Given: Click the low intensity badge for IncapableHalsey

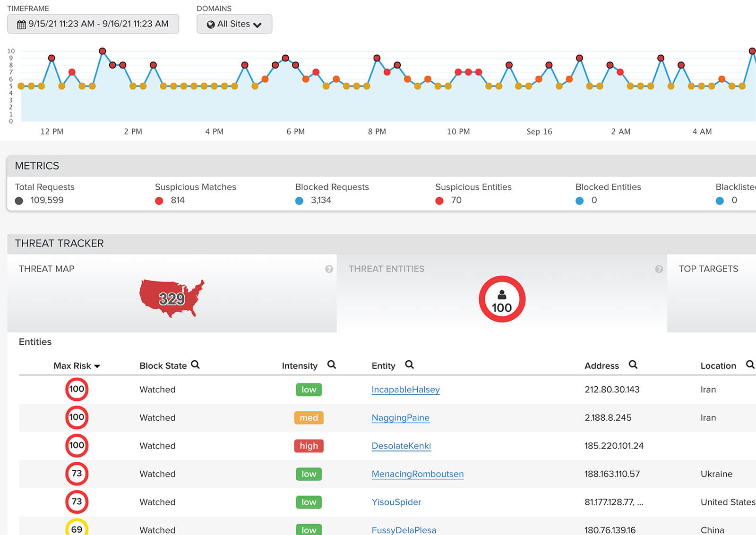Looking at the screenshot, I should coord(309,390).
